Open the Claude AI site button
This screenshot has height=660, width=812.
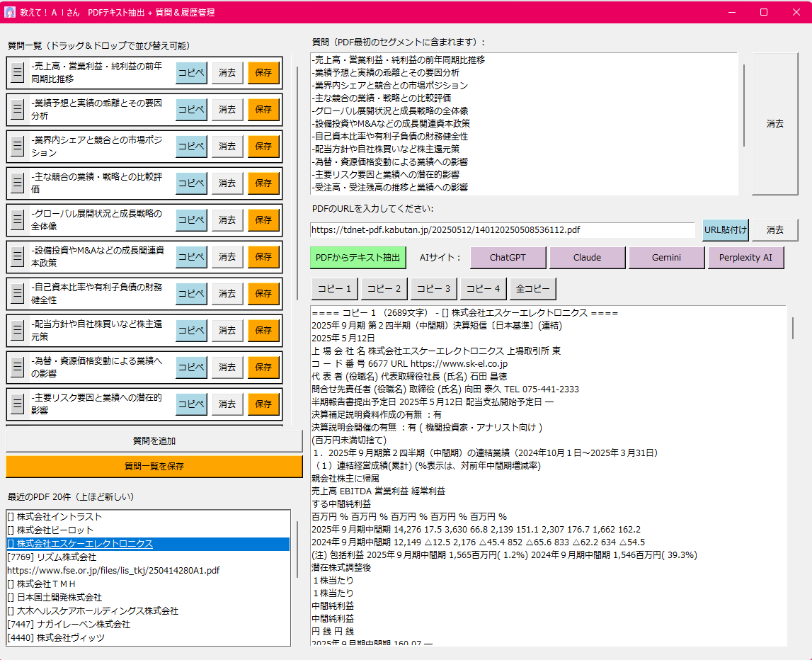pos(588,258)
